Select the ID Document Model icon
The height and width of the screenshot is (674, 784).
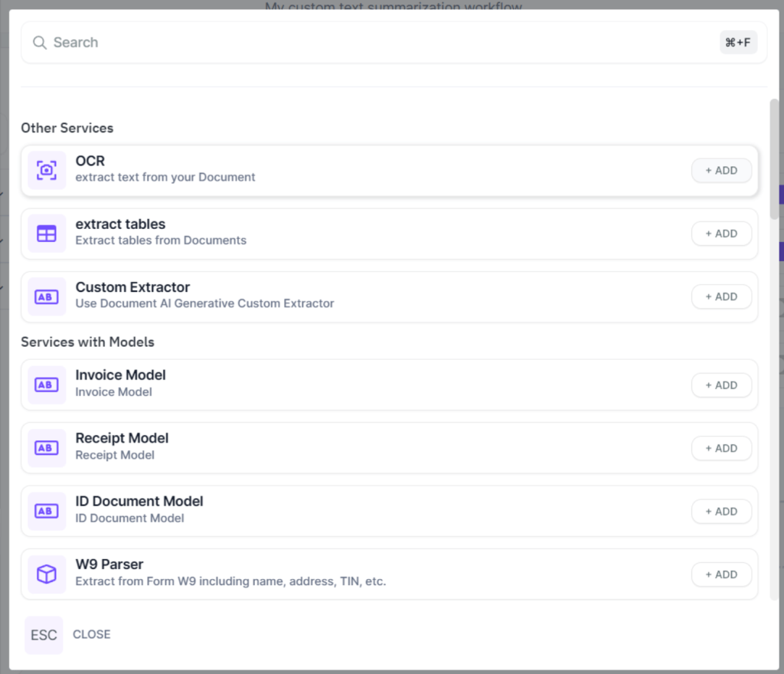[46, 511]
